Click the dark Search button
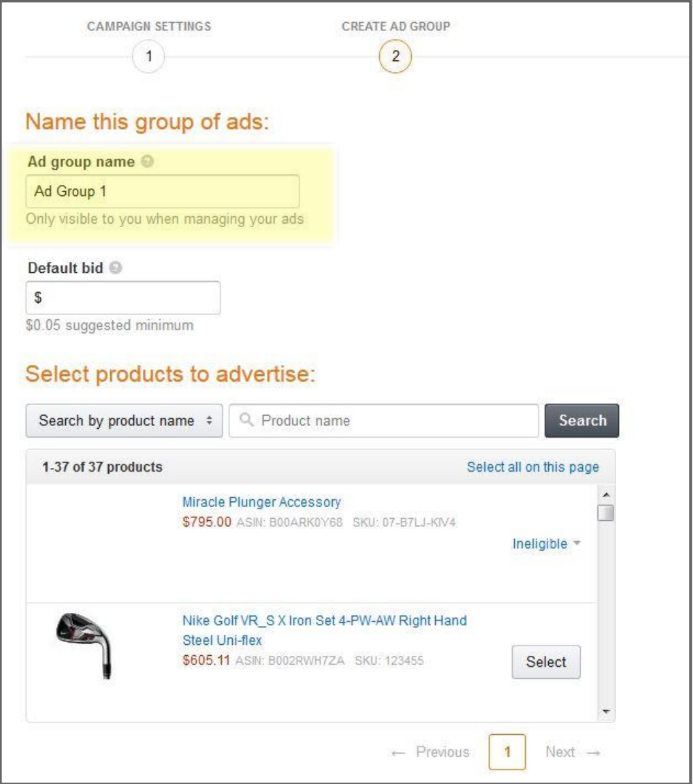Screen dimensions: 693x784 point(582,420)
